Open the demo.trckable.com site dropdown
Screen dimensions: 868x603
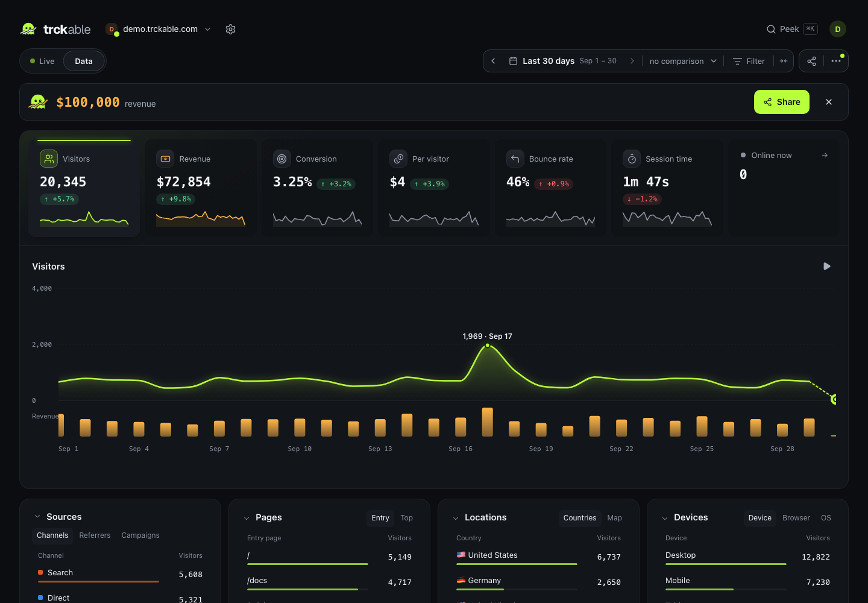click(160, 29)
